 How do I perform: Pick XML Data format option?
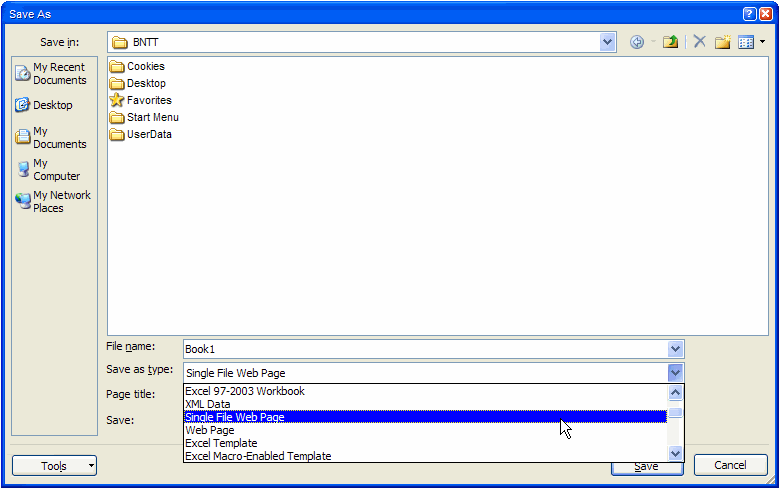pos(208,404)
